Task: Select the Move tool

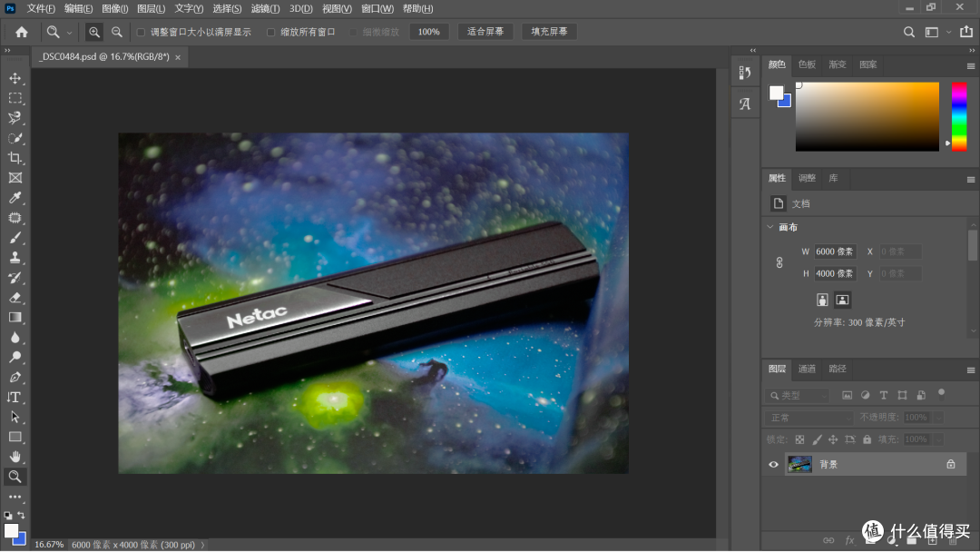Action: coord(15,79)
